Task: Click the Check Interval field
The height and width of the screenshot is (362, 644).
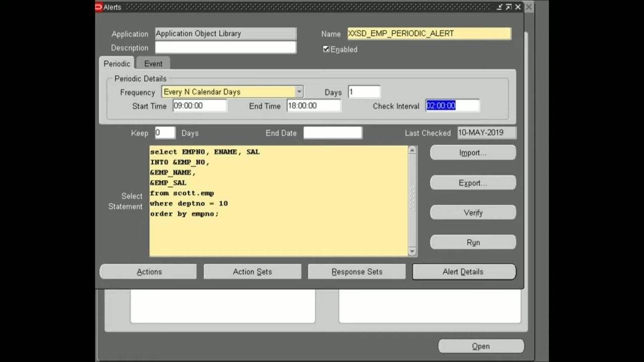Action: pos(452,106)
